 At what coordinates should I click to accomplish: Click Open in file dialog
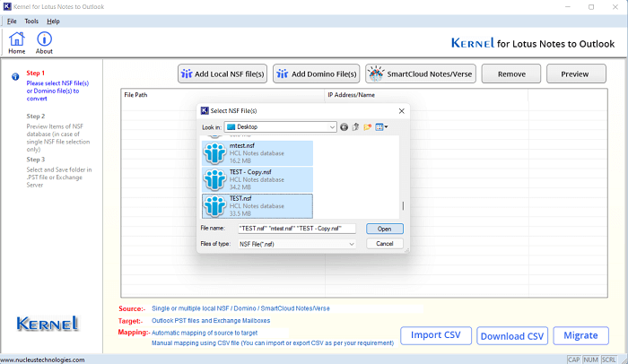[x=385, y=229]
